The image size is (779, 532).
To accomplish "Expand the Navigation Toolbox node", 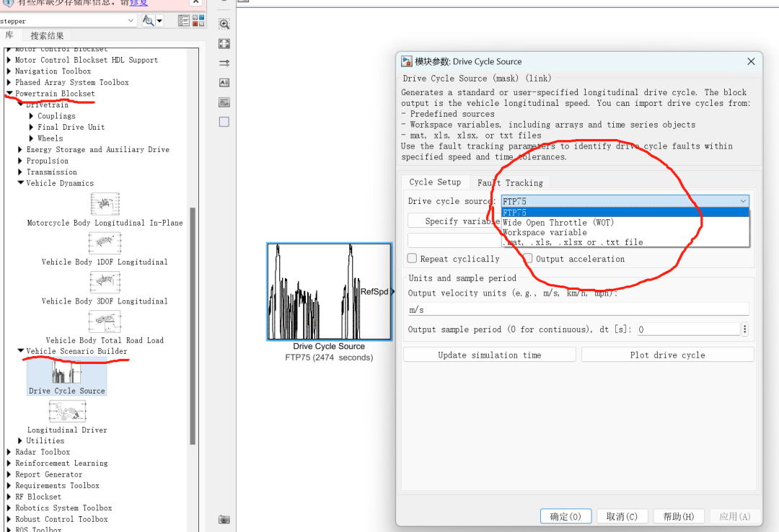I will coord(9,71).
